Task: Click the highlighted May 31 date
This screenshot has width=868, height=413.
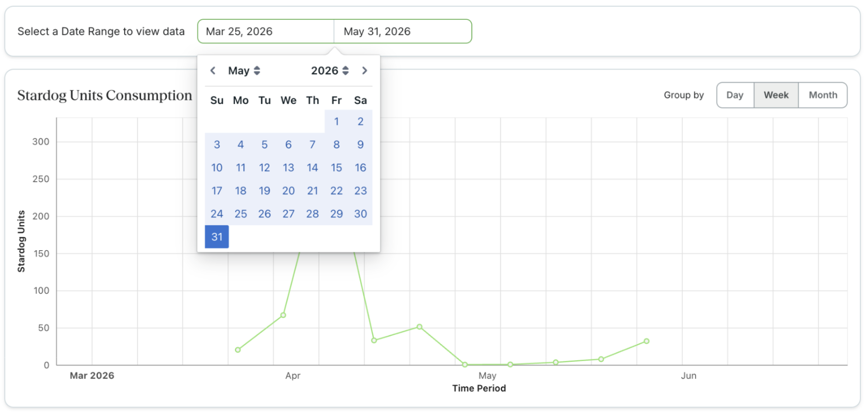Action: (217, 237)
